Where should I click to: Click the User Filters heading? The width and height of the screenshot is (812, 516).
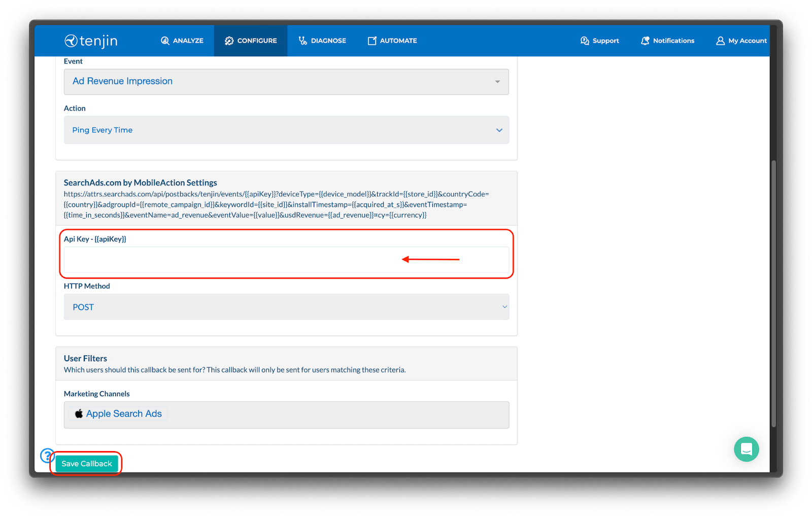pos(85,358)
